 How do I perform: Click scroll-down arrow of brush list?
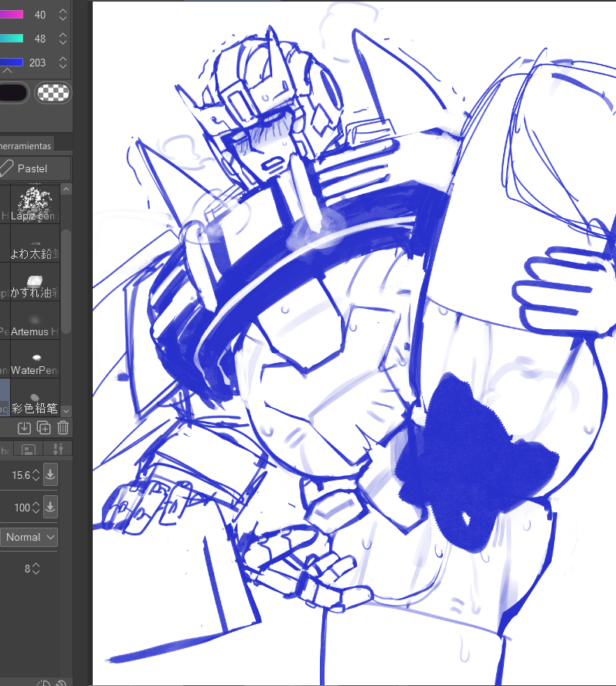(x=66, y=411)
